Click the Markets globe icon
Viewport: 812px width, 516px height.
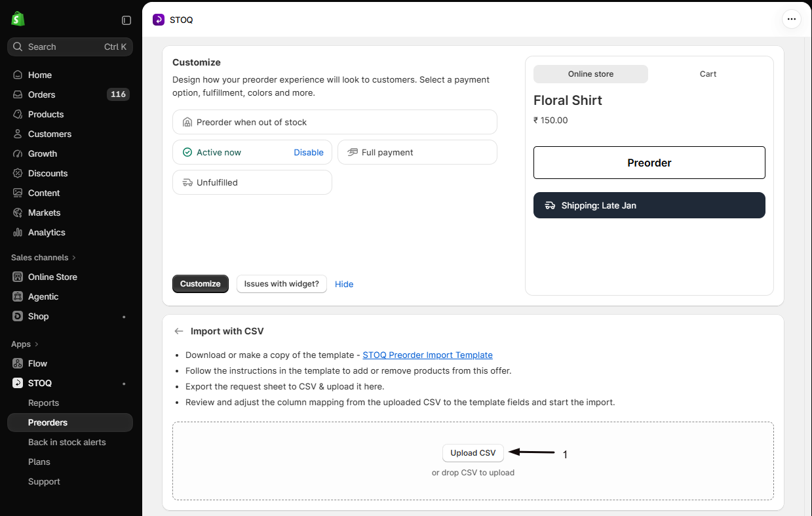[x=18, y=212]
